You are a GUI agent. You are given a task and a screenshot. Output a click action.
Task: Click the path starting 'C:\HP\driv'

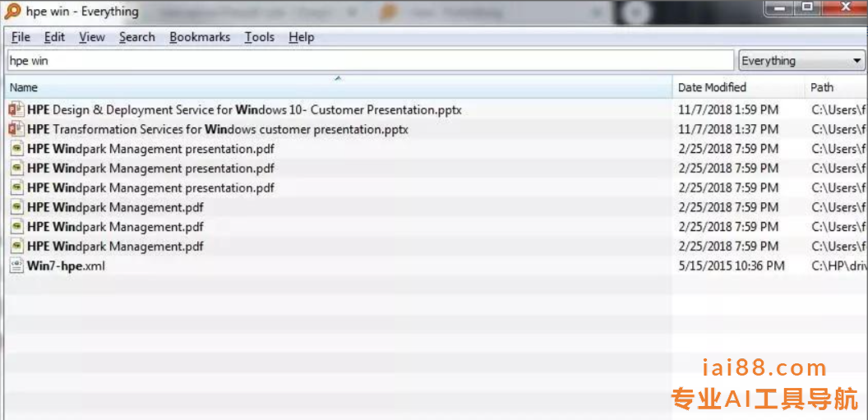coord(838,266)
